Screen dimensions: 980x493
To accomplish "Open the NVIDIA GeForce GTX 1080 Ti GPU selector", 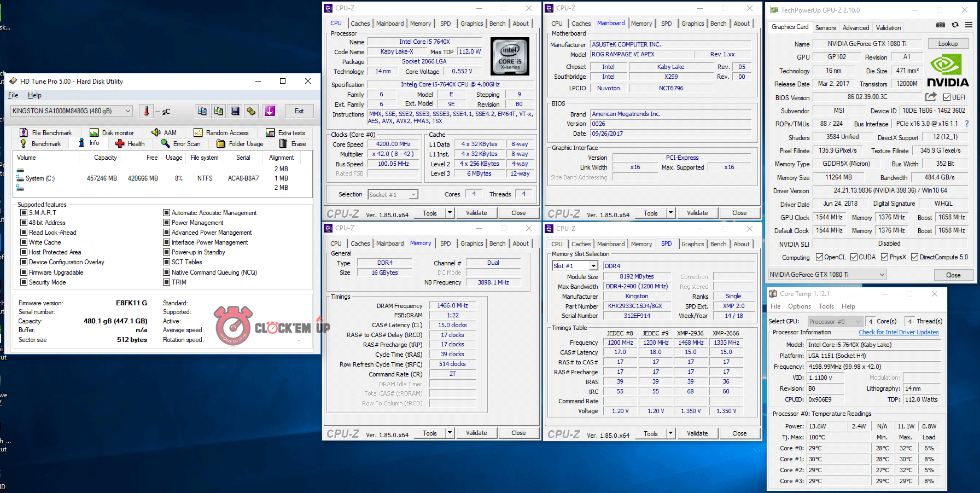I will [827, 275].
